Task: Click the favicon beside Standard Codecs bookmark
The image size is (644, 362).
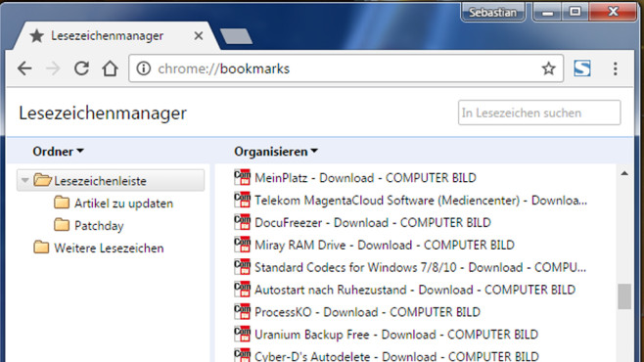Action: click(x=243, y=267)
